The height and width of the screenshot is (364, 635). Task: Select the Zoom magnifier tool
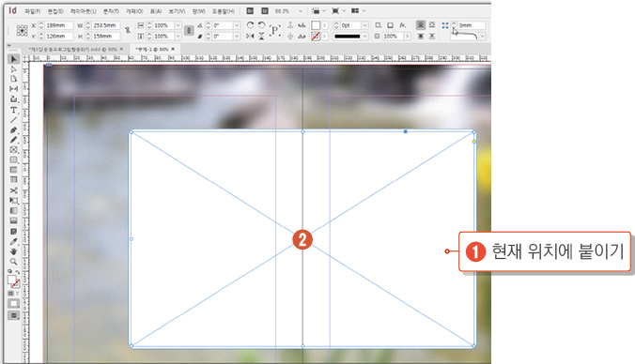13,261
